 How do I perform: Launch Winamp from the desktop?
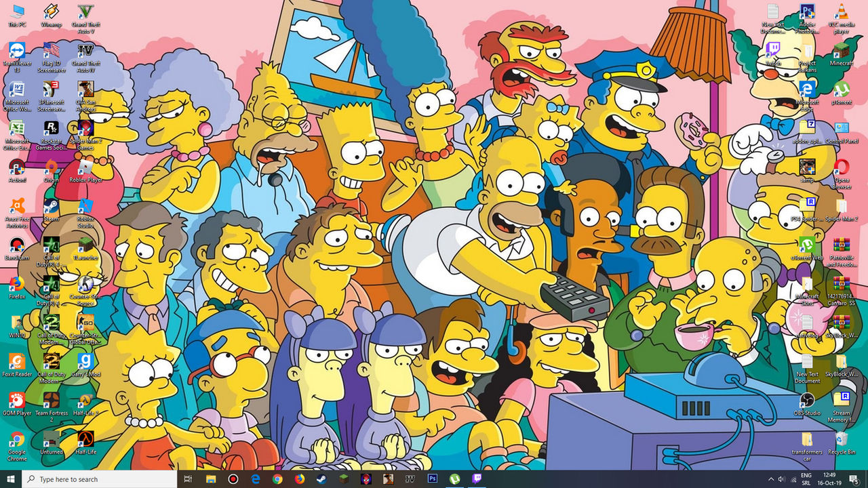coord(52,16)
